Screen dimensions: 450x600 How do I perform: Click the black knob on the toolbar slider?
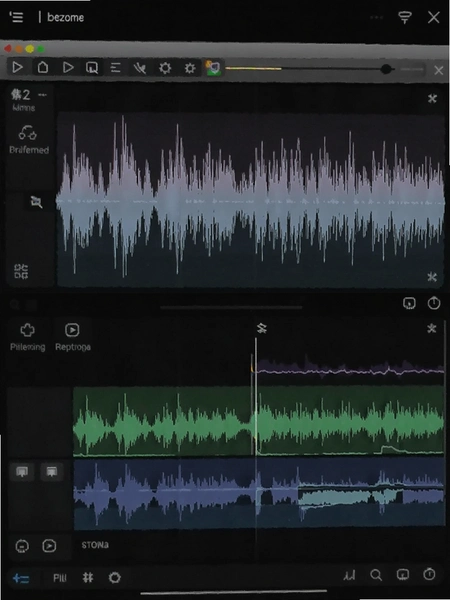click(x=386, y=69)
